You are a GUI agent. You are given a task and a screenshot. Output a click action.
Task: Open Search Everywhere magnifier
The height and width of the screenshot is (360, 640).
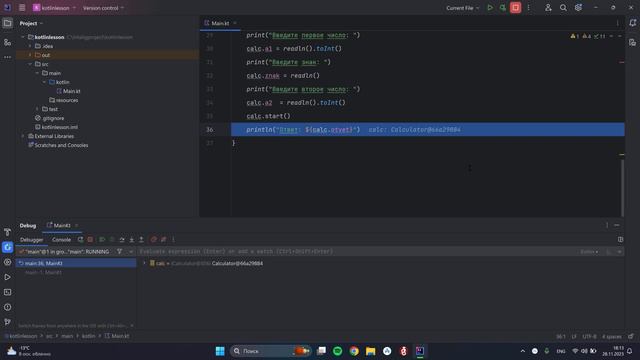(x=563, y=8)
